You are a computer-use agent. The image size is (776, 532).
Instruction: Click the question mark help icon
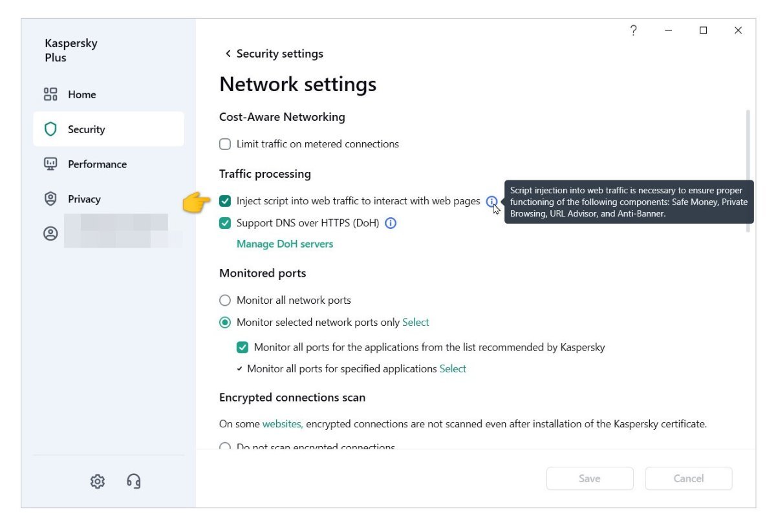(x=633, y=30)
